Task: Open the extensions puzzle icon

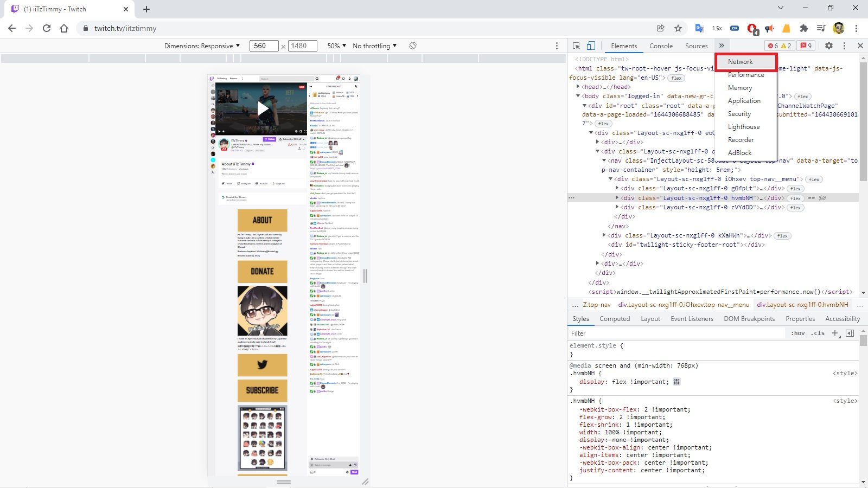Action: 804,28
